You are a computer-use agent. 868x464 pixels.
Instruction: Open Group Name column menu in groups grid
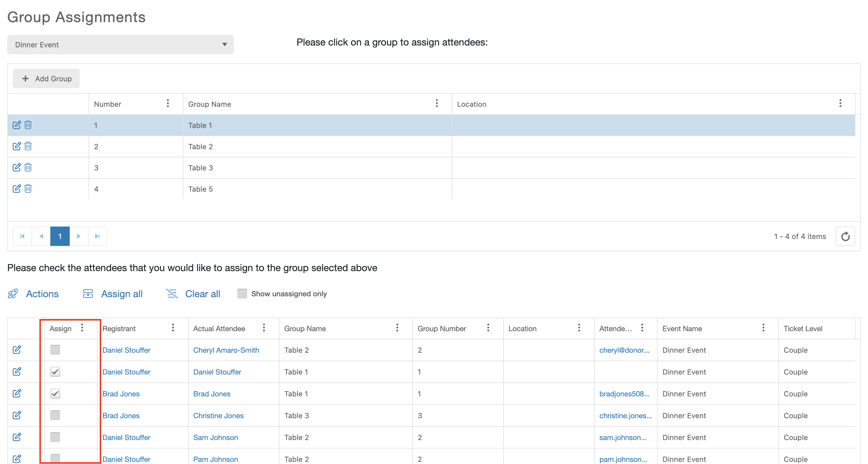click(437, 103)
